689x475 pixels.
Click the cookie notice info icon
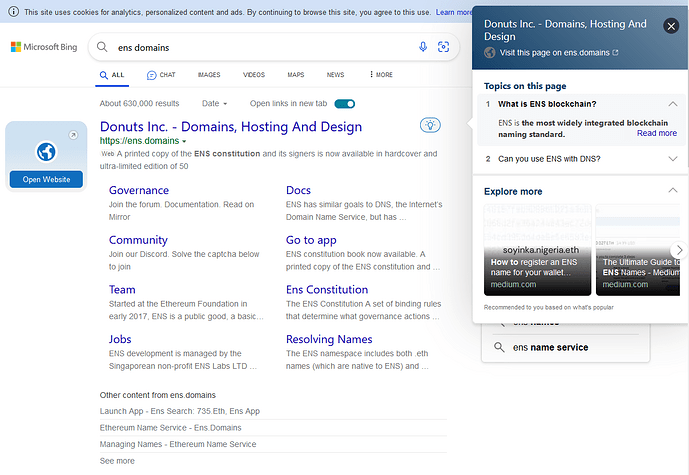[x=14, y=12]
